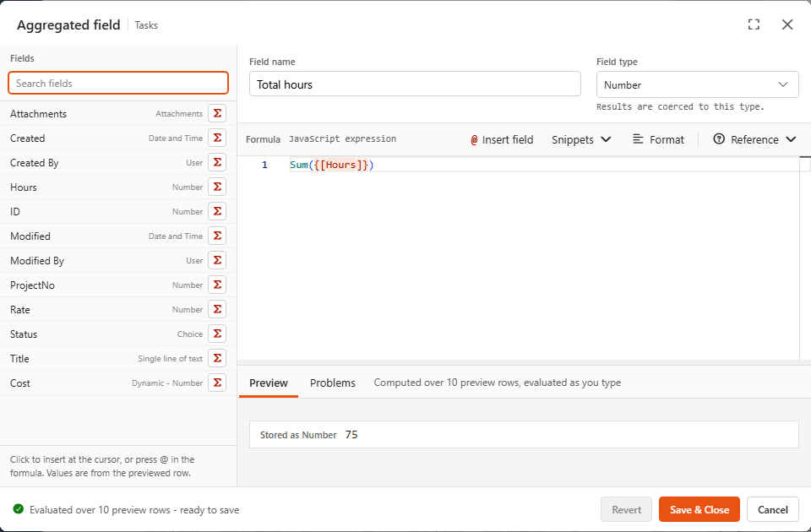Select the Rate field name
This screenshot has height=532, width=811.
coord(19,310)
